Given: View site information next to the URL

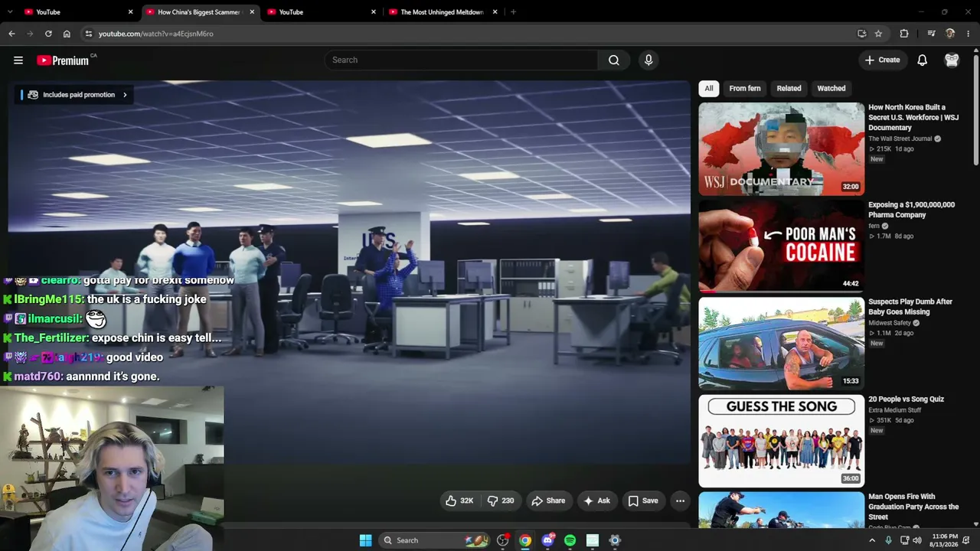Looking at the screenshot, I should pos(88,34).
